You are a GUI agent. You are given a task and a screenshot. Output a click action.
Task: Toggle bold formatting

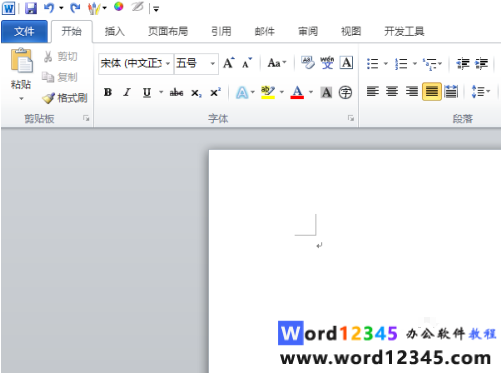(x=108, y=92)
